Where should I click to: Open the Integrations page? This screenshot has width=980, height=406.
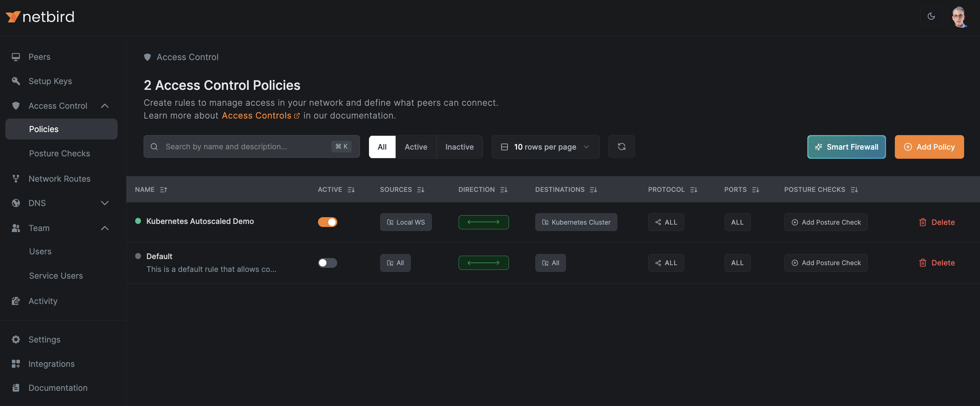click(51, 364)
